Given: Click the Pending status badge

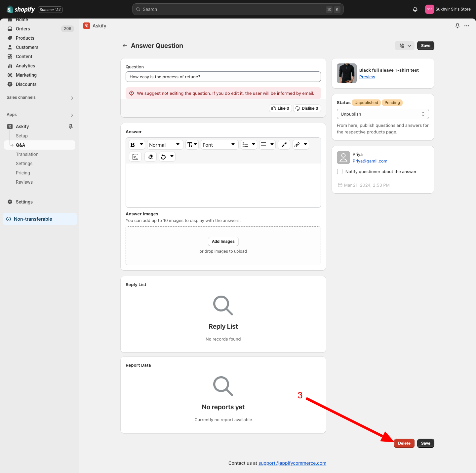Looking at the screenshot, I should coord(392,103).
